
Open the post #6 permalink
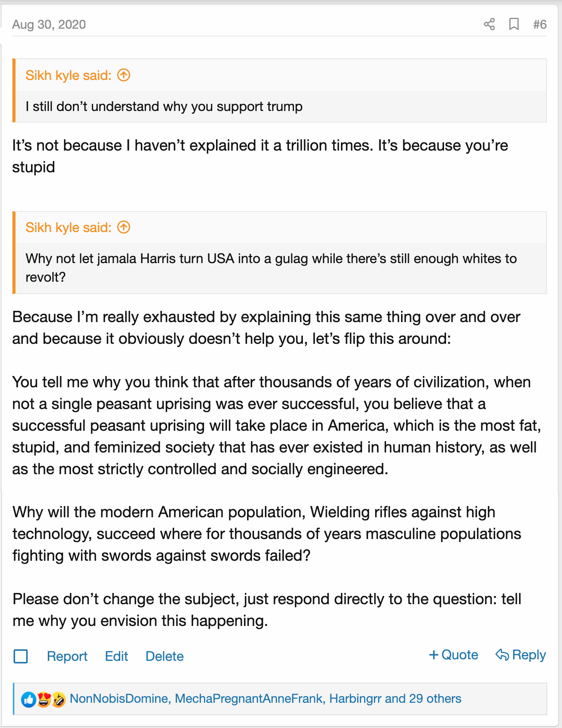[x=540, y=24]
